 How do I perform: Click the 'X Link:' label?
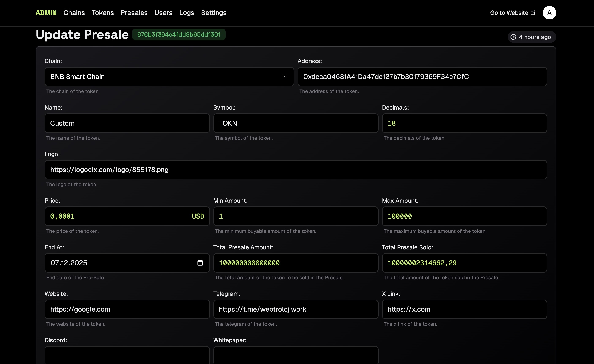391,294
